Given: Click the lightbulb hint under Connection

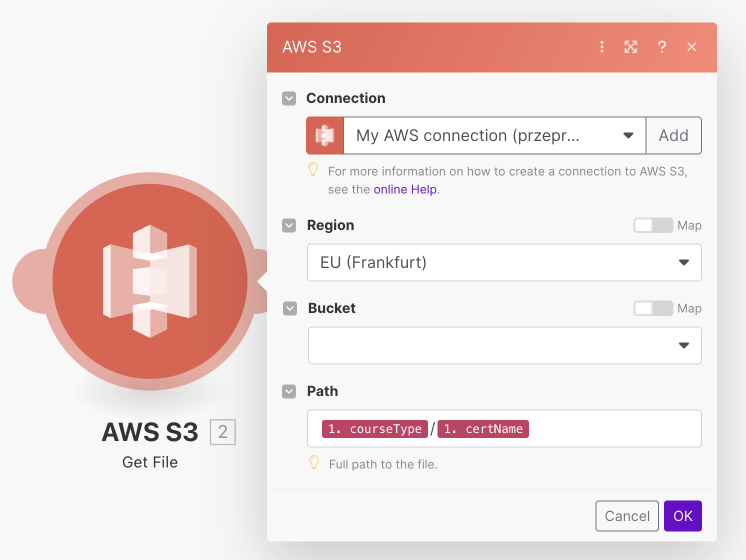Looking at the screenshot, I should [313, 170].
